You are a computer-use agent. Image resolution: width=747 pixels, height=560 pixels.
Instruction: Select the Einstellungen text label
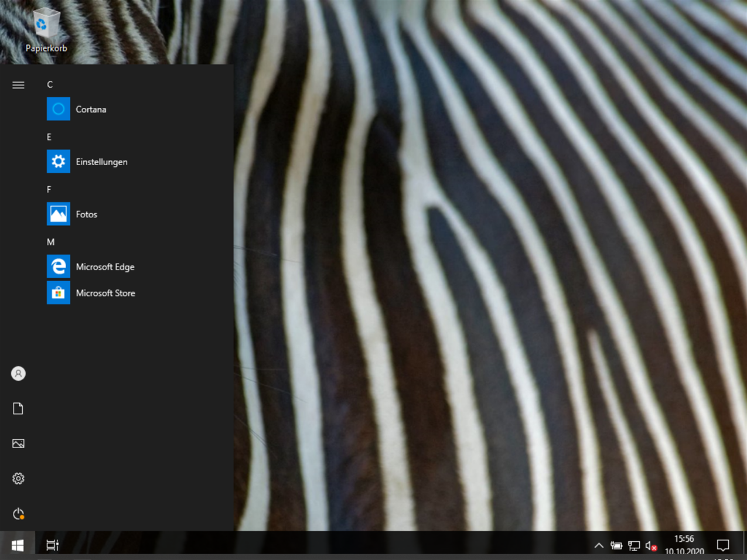101,162
